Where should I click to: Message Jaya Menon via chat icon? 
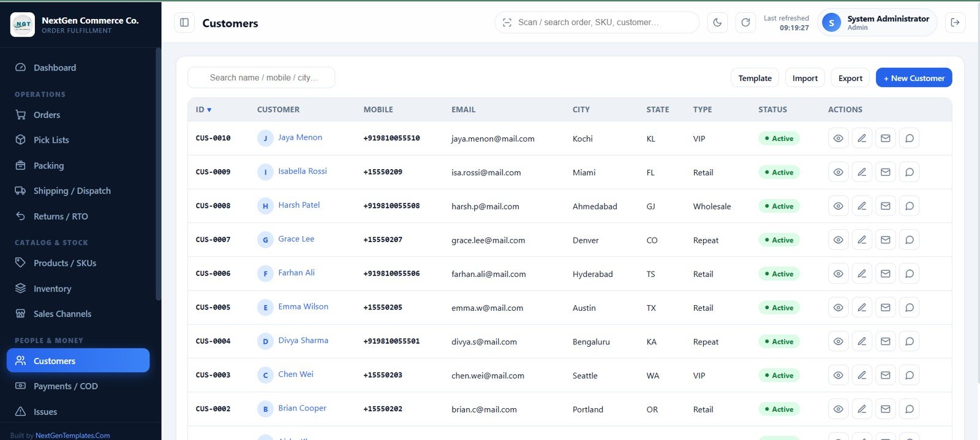pos(910,138)
